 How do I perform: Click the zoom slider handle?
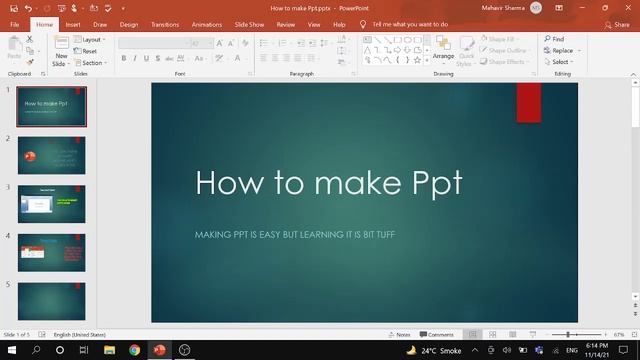click(568, 335)
